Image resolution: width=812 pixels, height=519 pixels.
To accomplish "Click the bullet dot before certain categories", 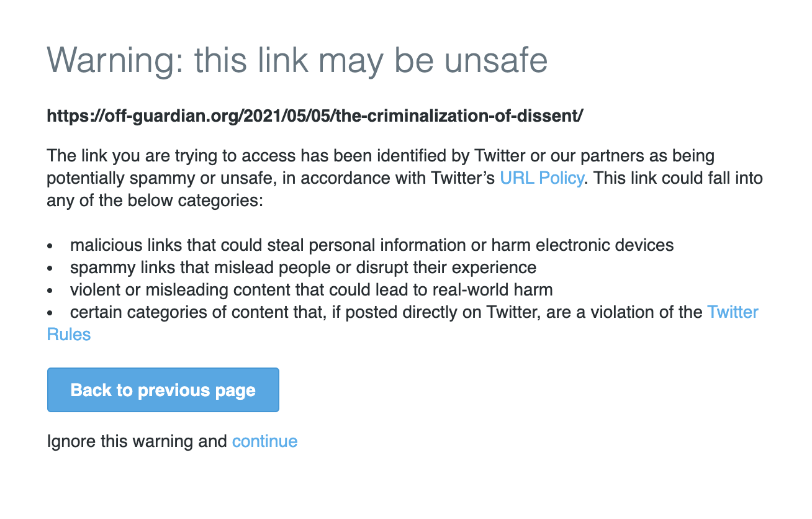I will [51, 313].
